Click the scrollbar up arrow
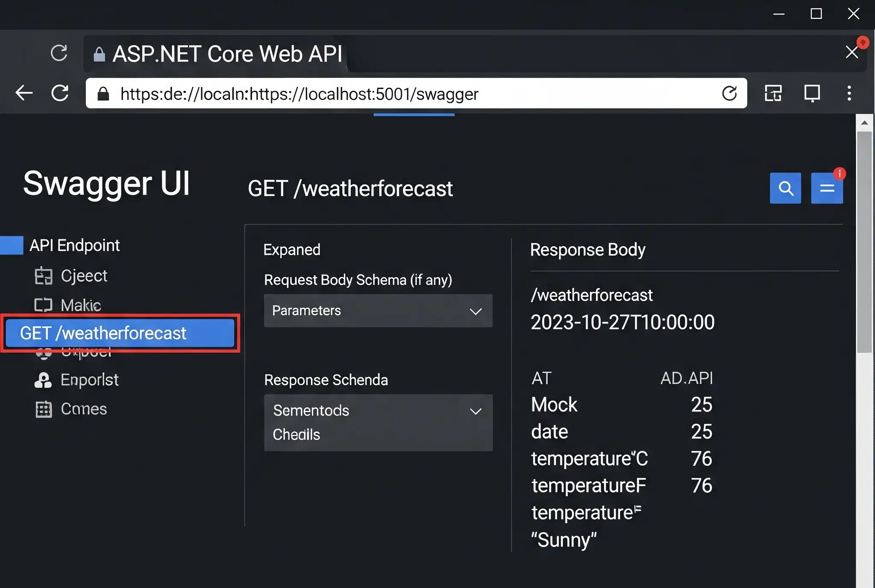 pos(865,123)
